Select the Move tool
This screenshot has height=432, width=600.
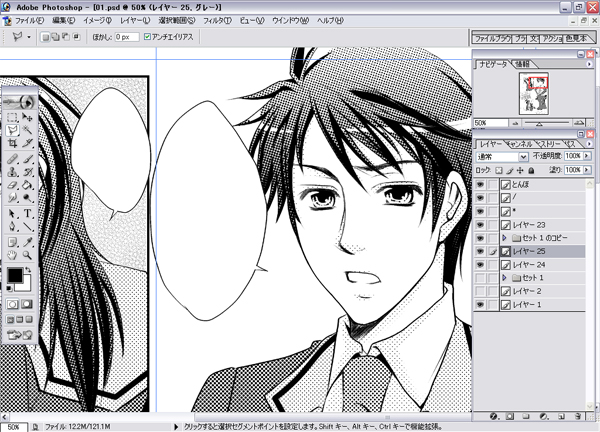(x=27, y=117)
